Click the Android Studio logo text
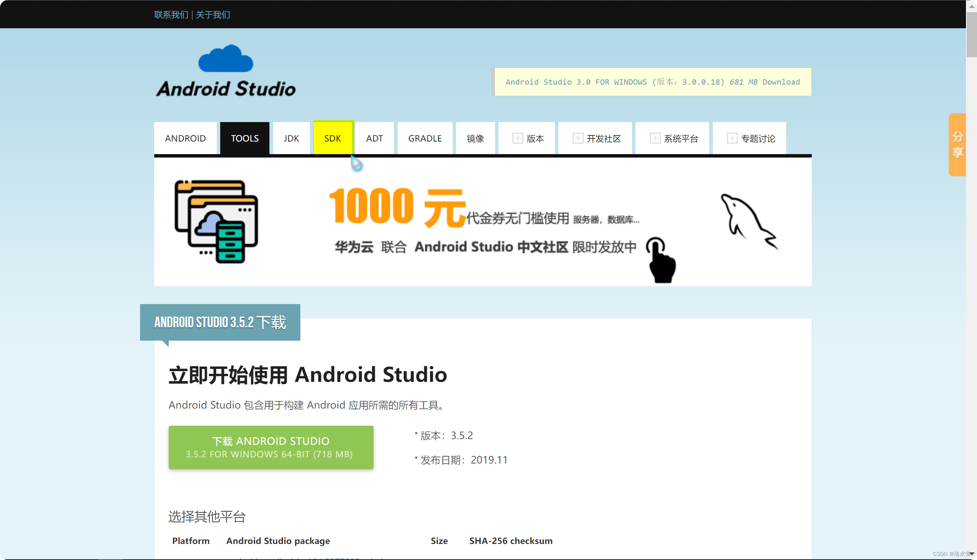 [226, 89]
